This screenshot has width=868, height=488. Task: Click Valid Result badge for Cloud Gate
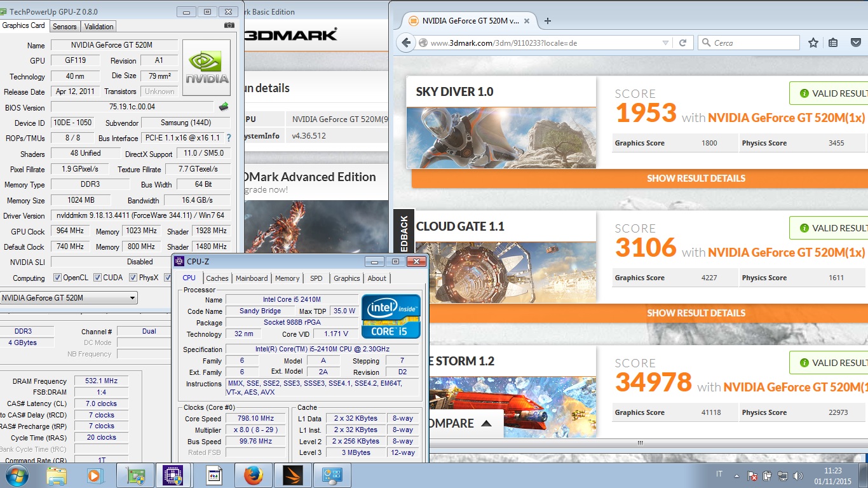pyautogui.click(x=829, y=228)
